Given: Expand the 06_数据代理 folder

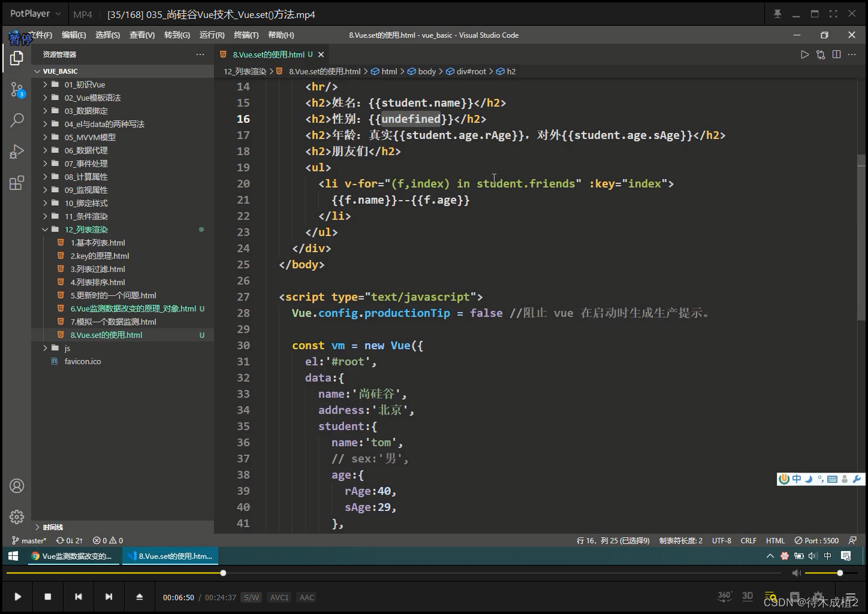Looking at the screenshot, I should click(122, 150).
